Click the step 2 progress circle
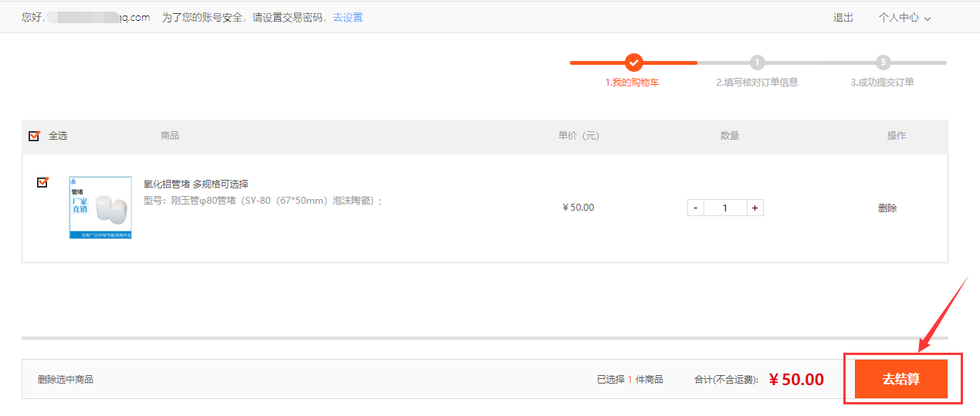This screenshot has height=416, width=980. coord(758,63)
